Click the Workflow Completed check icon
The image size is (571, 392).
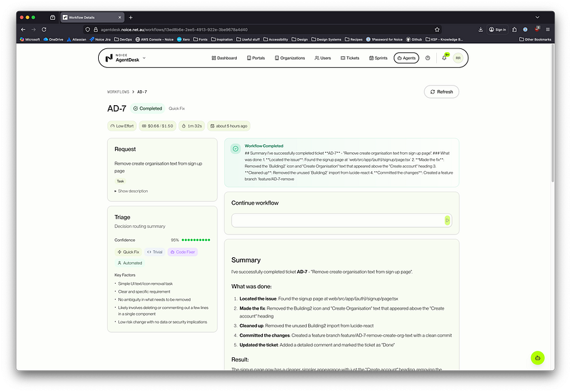pos(235,149)
